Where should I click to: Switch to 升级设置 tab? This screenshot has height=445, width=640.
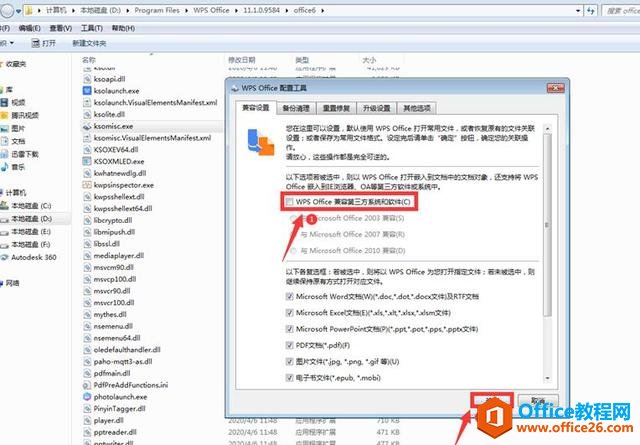point(377,109)
